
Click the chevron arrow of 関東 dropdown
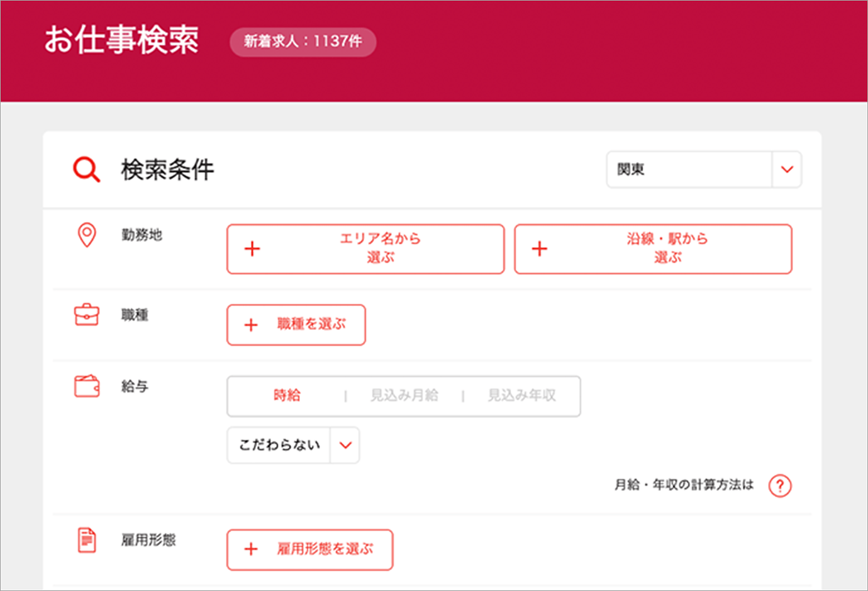pyautogui.click(x=787, y=169)
